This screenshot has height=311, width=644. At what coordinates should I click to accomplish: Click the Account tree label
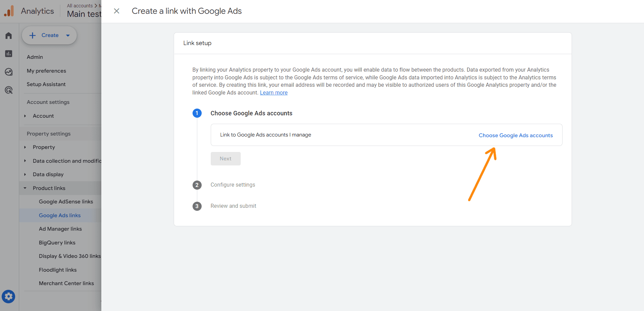43,116
